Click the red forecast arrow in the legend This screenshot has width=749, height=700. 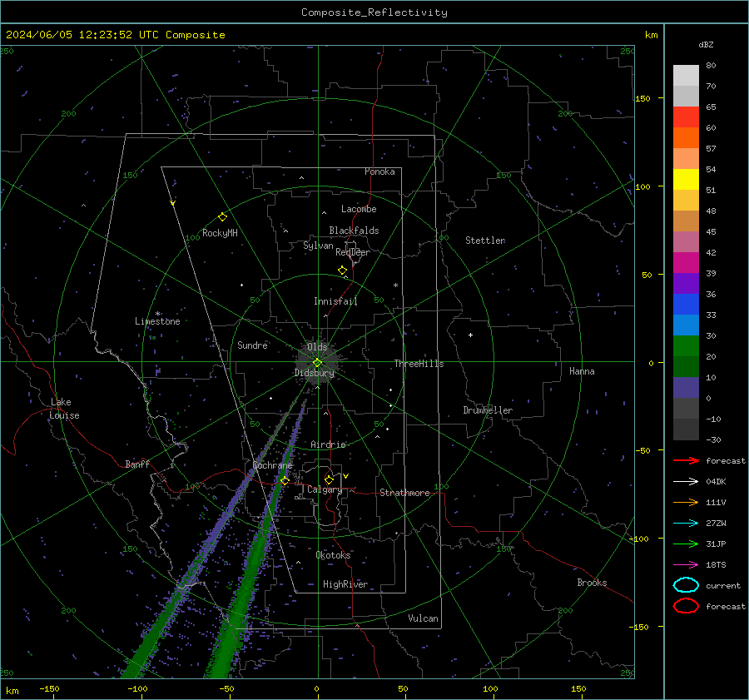pos(686,460)
